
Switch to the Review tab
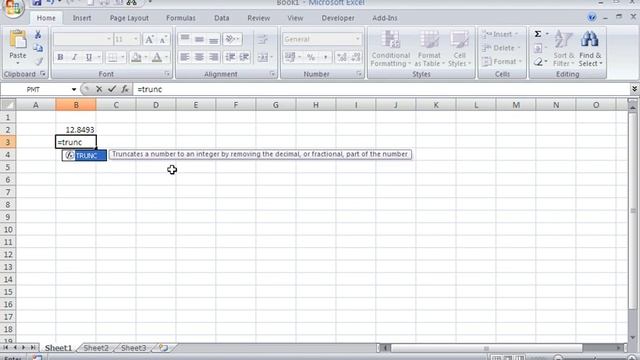point(258,18)
